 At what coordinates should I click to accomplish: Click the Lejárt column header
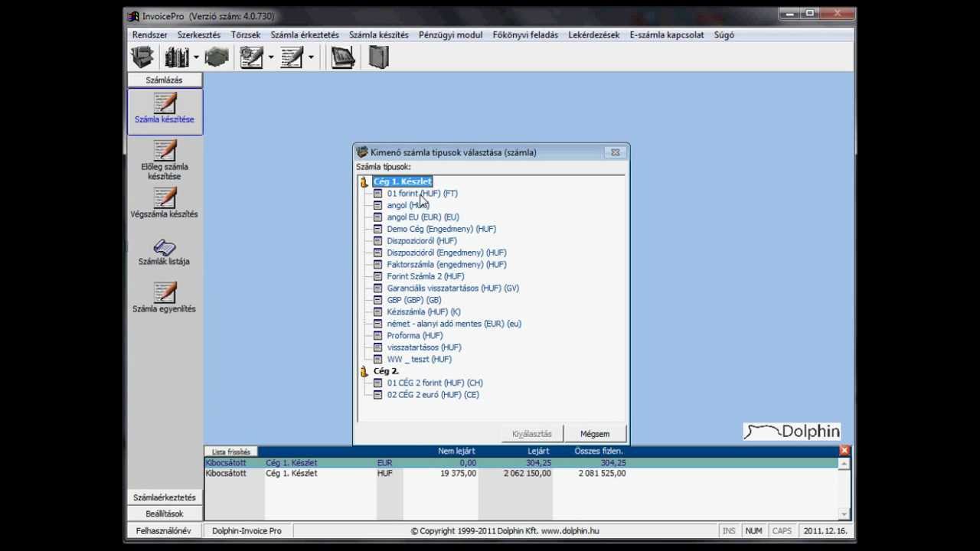[x=538, y=452]
